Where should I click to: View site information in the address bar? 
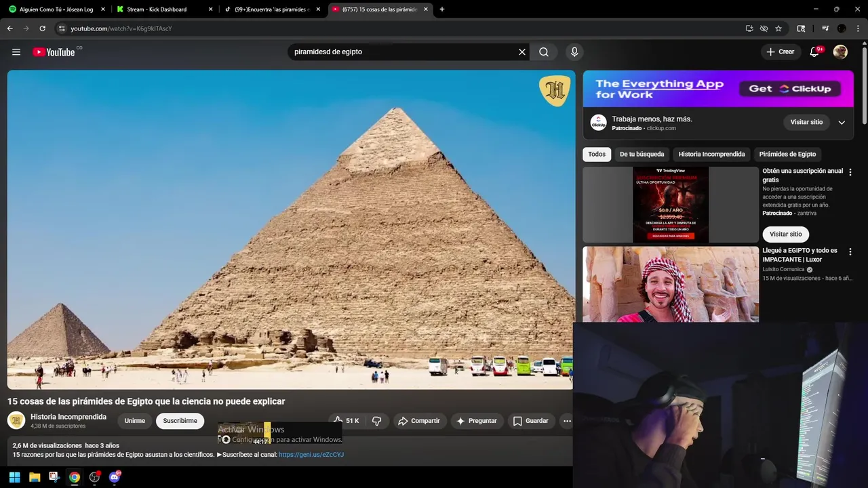tap(61, 28)
